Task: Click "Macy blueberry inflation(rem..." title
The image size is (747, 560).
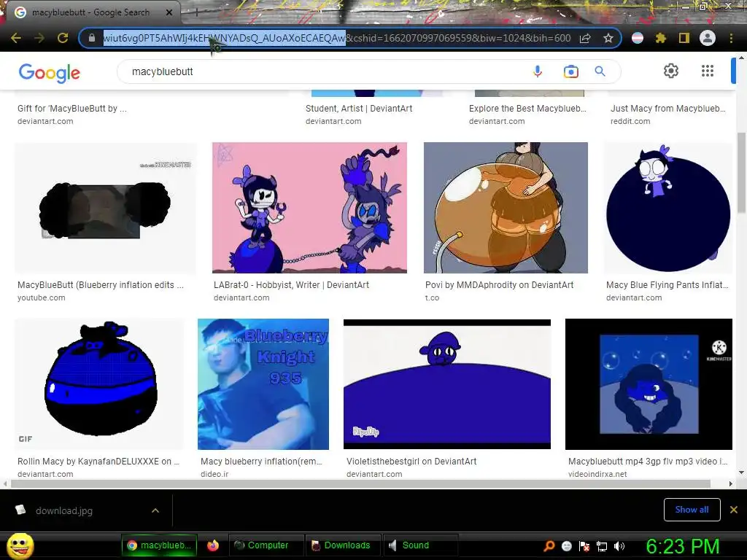Action: point(261,462)
